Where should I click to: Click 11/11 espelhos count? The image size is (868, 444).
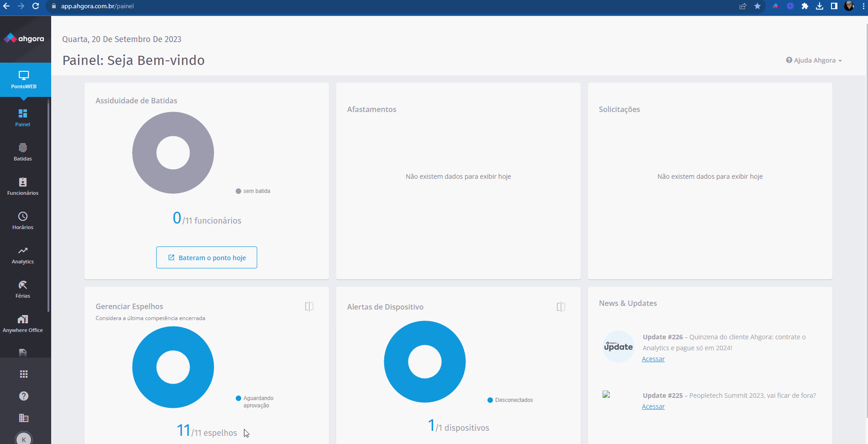click(x=207, y=431)
